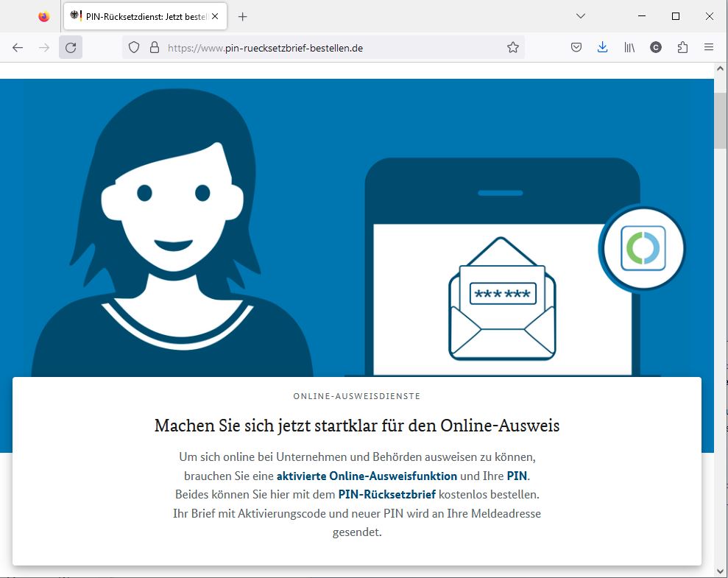Open Firefox View icon
The width and height of the screenshot is (728, 578).
click(43, 17)
